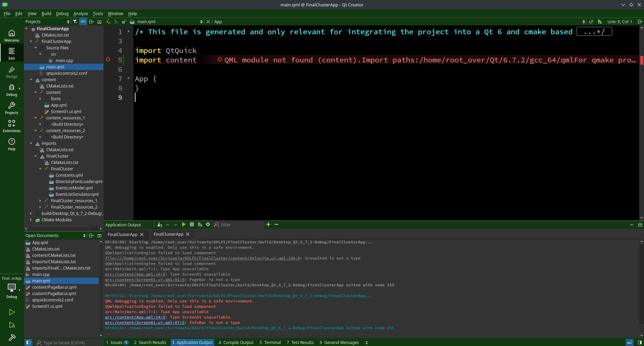
Task: Split the Projects side pane
Action: pos(91,21)
